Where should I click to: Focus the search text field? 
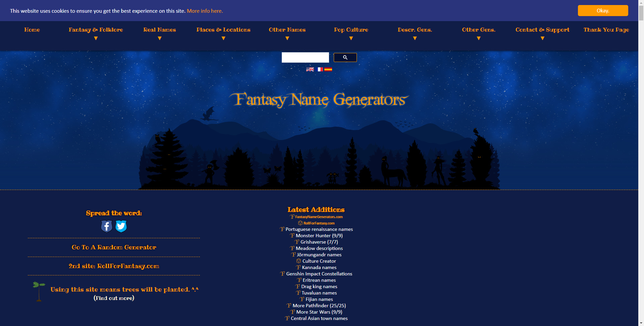click(x=305, y=57)
